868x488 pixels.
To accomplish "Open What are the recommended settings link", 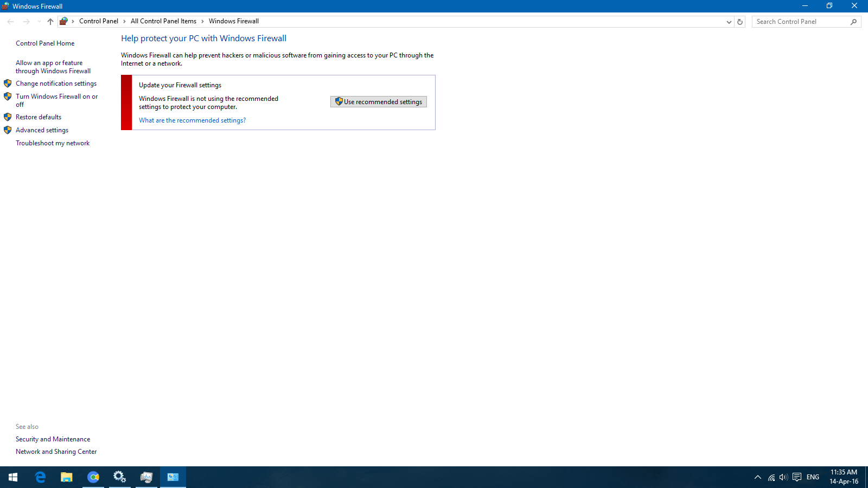I will [x=192, y=120].
